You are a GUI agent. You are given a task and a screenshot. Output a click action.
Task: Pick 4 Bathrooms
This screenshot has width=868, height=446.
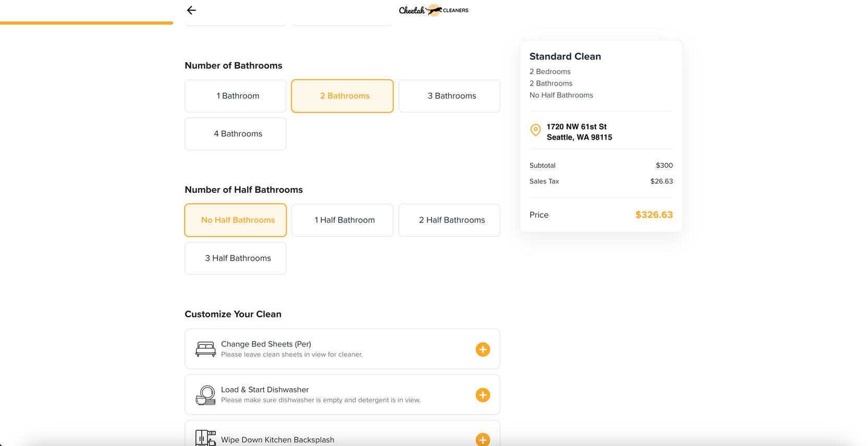(236, 134)
